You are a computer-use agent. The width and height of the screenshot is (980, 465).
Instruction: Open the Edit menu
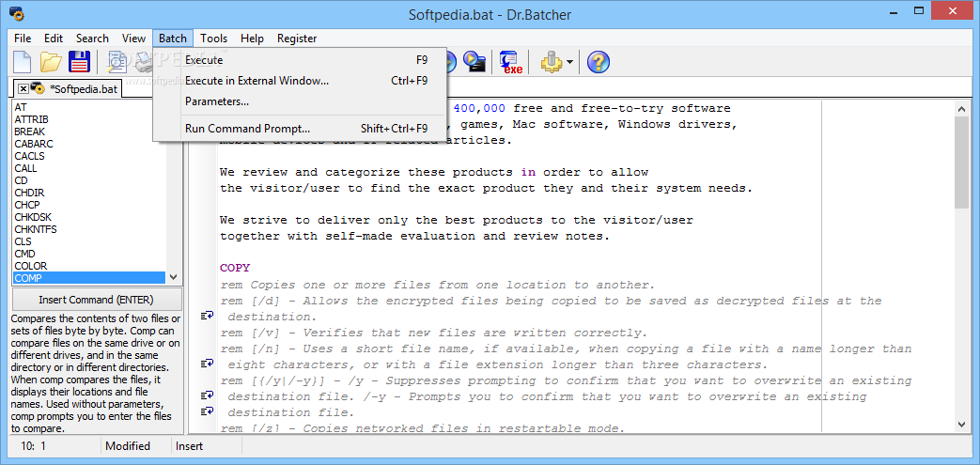(x=54, y=39)
